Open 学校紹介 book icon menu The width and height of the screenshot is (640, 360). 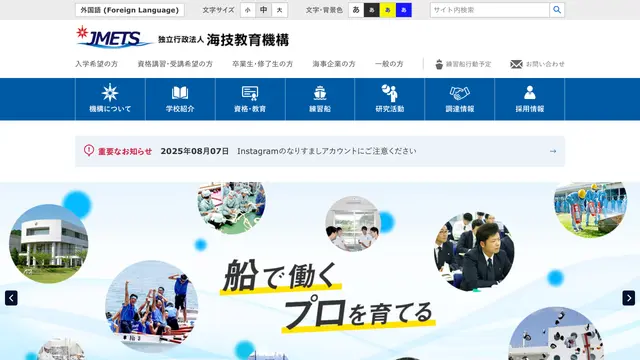180,99
